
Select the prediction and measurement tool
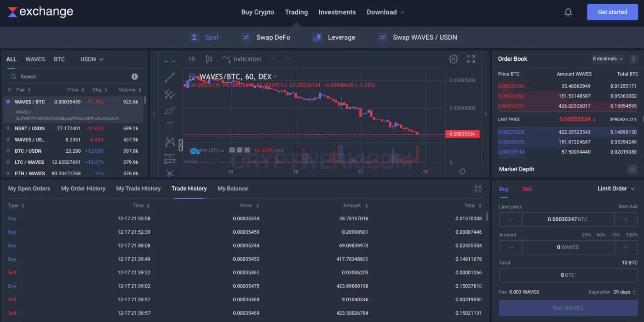(x=170, y=159)
